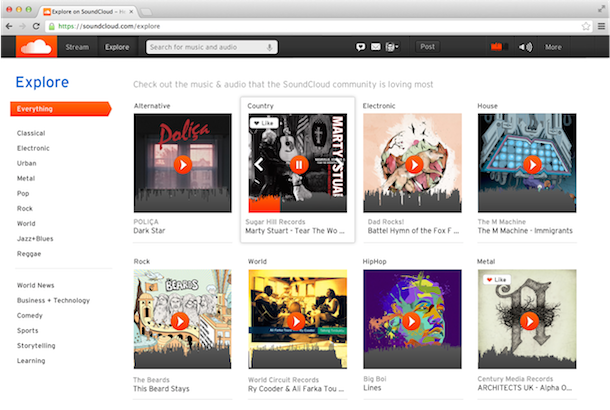This screenshot has width=610, height=410.
Task: Open the chat bubble notifications icon
Action: pos(360,47)
